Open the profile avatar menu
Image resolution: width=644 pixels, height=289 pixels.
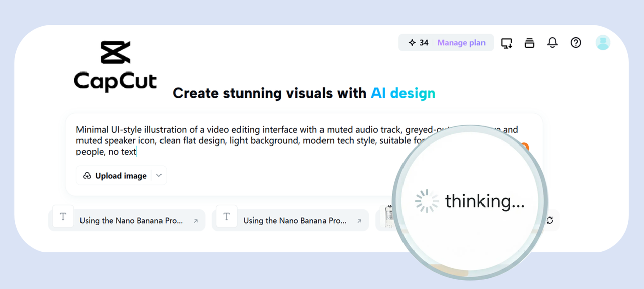tap(603, 43)
